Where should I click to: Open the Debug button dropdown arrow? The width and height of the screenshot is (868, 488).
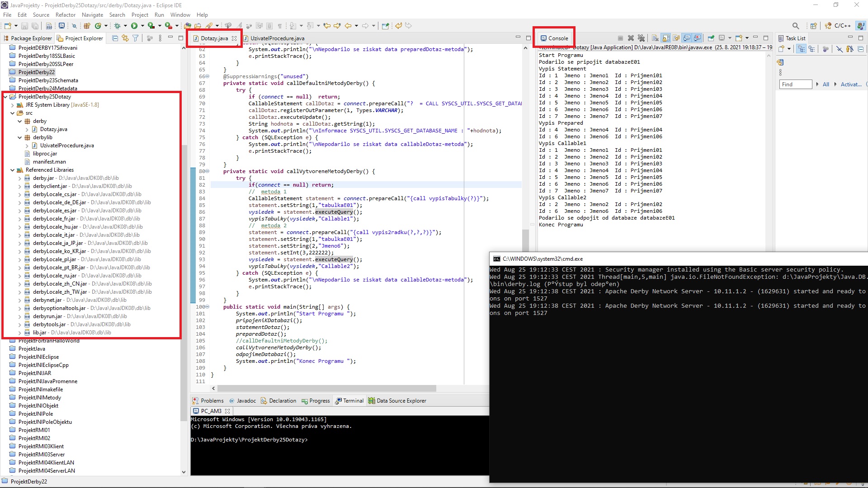[x=125, y=26]
